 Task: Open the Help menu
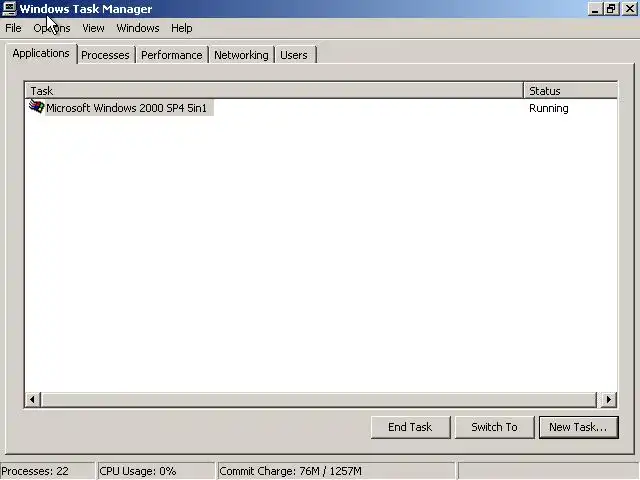(x=182, y=28)
